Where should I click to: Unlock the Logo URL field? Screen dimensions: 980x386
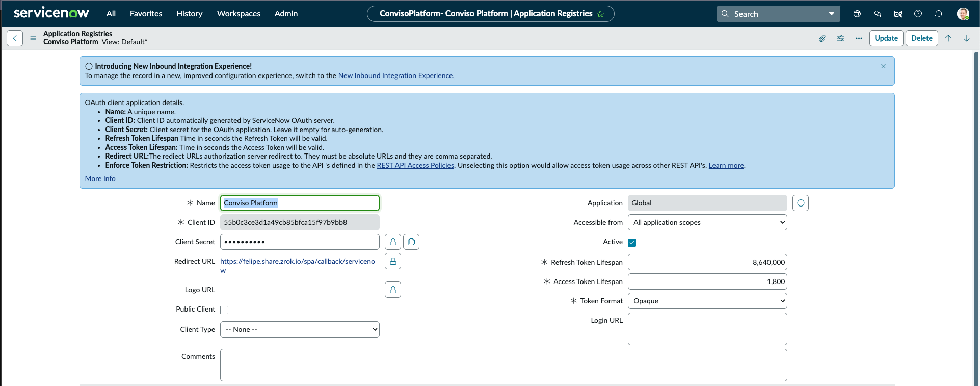(x=393, y=290)
